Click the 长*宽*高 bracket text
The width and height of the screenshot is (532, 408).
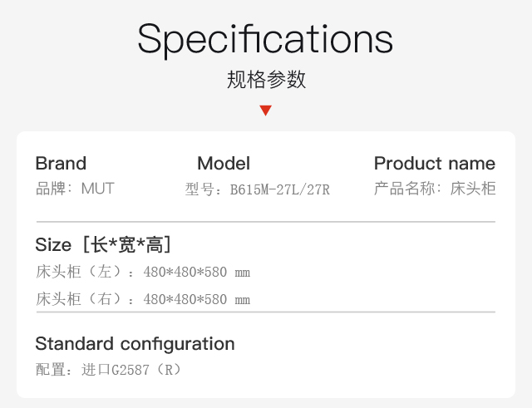click(127, 245)
